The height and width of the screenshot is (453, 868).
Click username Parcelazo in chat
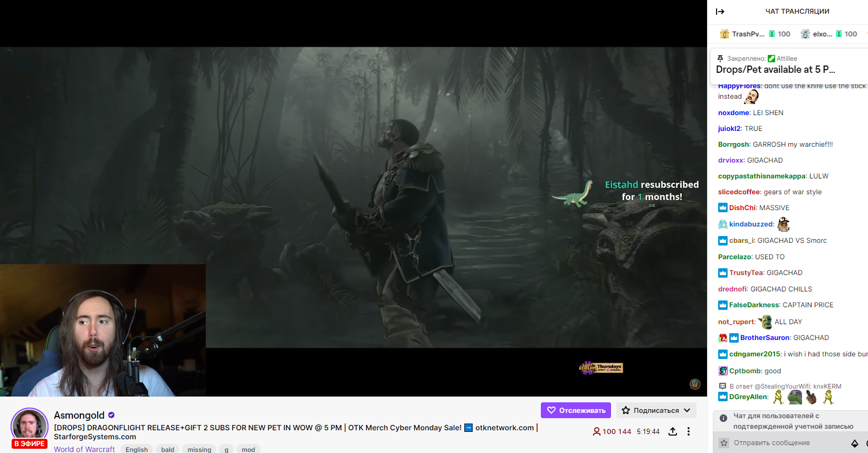pyautogui.click(x=735, y=257)
